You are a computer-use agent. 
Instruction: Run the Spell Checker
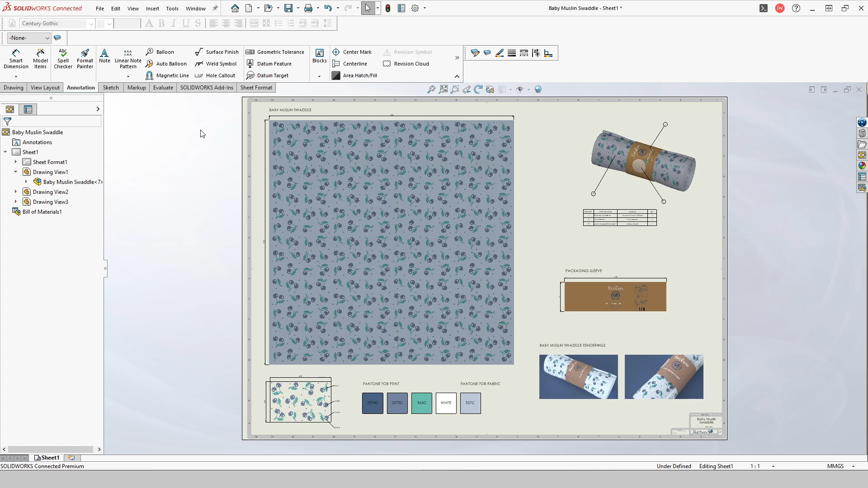[63, 59]
